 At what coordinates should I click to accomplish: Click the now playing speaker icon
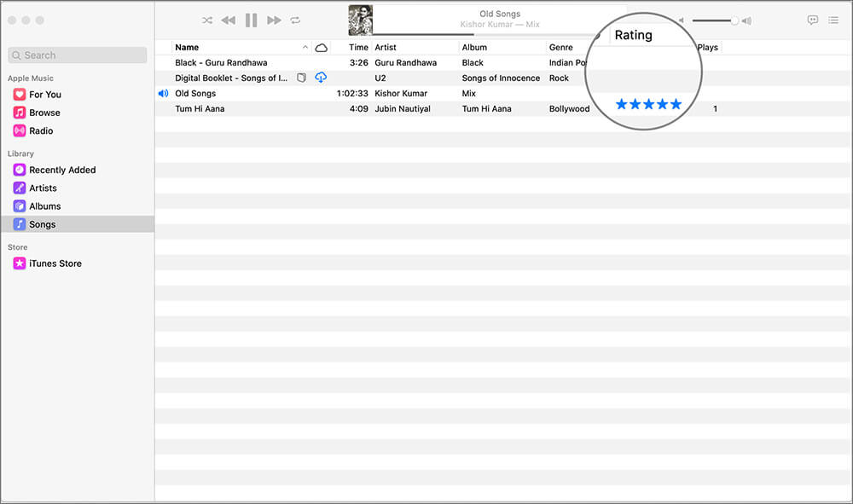(163, 93)
